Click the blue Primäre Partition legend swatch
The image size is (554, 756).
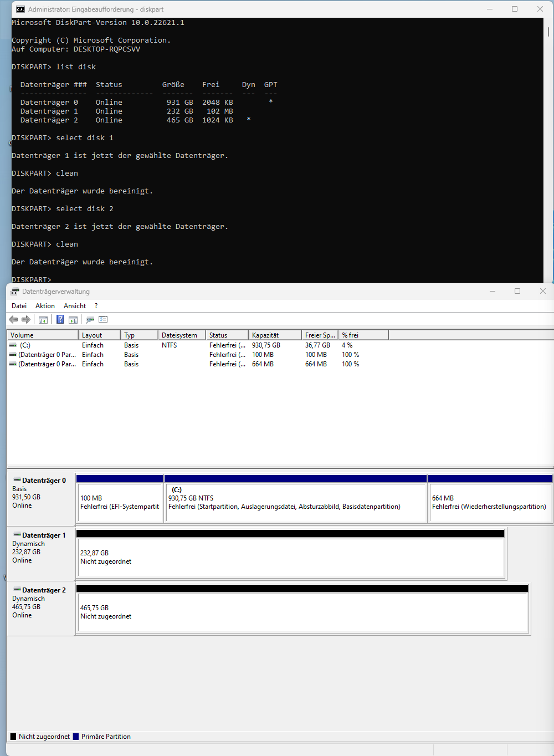[76, 737]
